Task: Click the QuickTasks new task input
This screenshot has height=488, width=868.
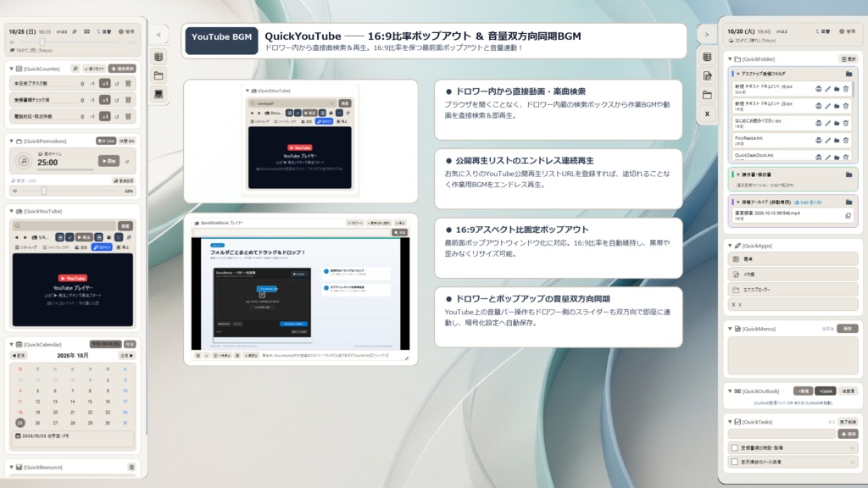Action: coord(781,434)
